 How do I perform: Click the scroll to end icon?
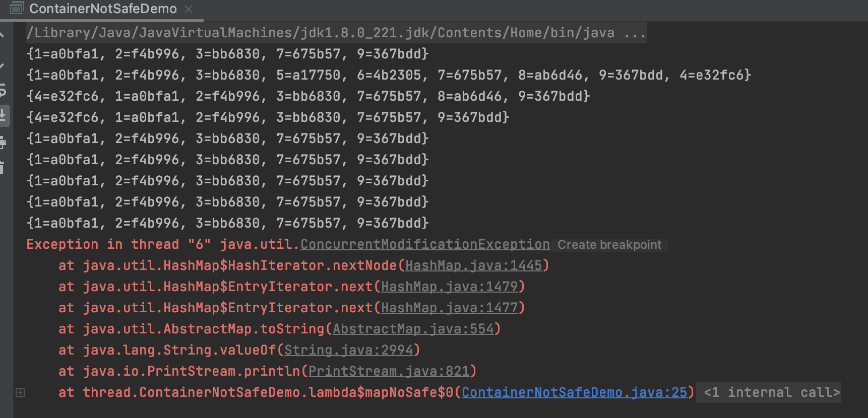(3, 115)
